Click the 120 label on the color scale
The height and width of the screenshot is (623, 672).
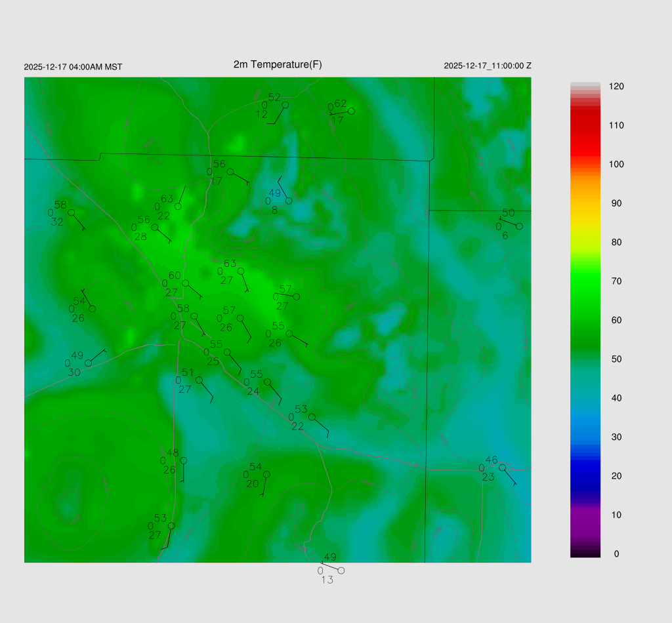(x=616, y=87)
